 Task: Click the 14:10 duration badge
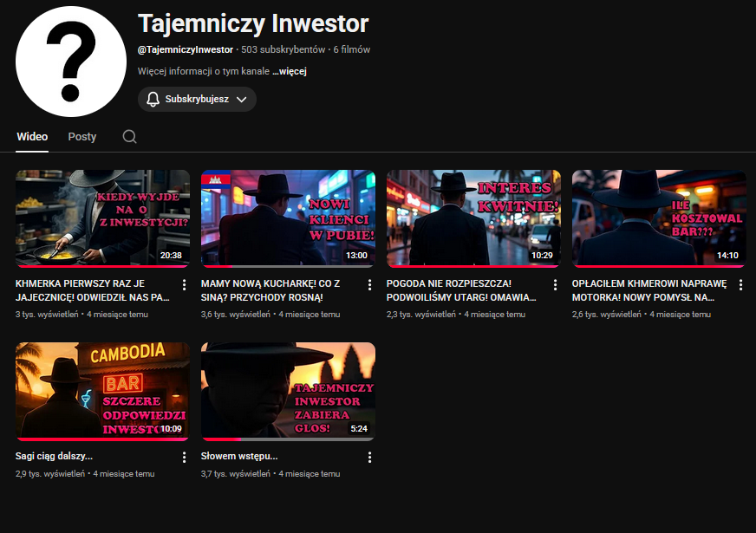[x=727, y=256]
